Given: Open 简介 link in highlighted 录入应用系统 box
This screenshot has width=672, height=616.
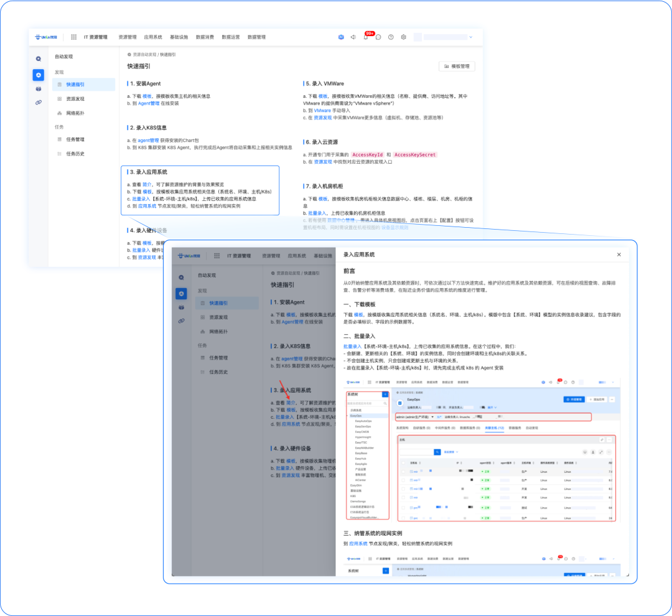Looking at the screenshot, I should [147, 185].
